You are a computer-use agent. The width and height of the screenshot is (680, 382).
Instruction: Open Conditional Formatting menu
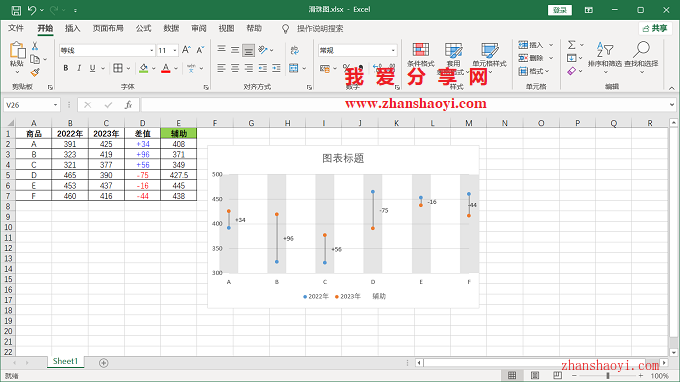[x=421, y=54]
